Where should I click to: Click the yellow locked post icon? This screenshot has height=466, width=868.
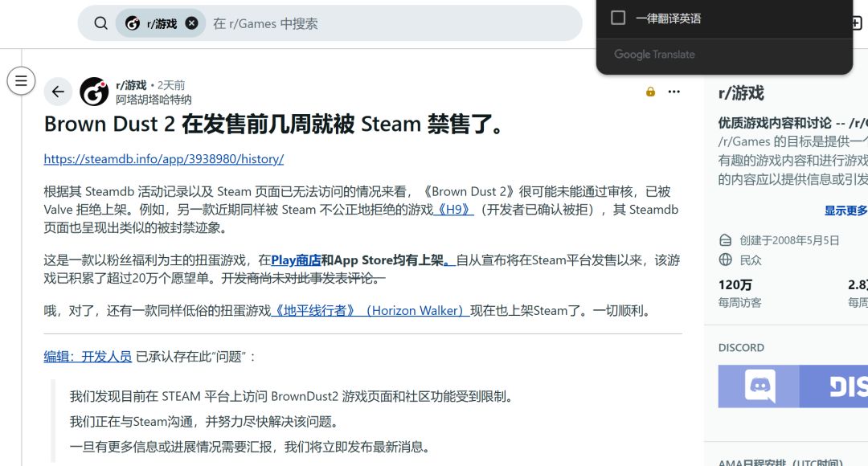650,92
